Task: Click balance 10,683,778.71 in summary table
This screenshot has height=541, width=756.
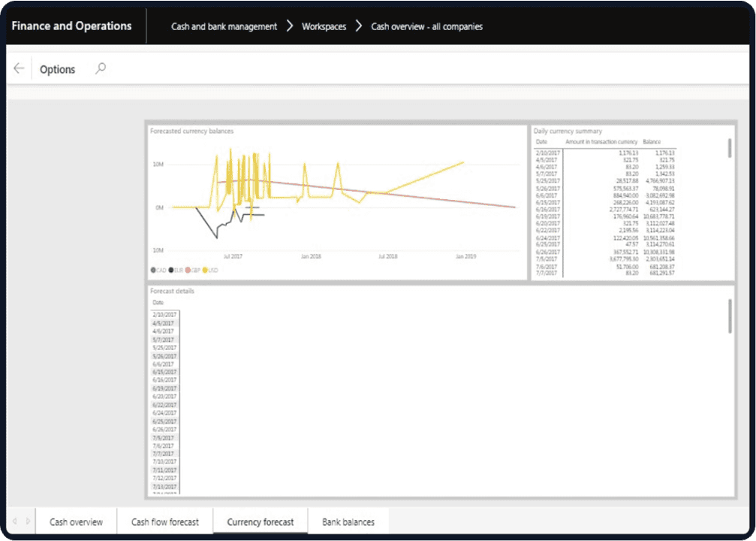Action: click(x=658, y=216)
